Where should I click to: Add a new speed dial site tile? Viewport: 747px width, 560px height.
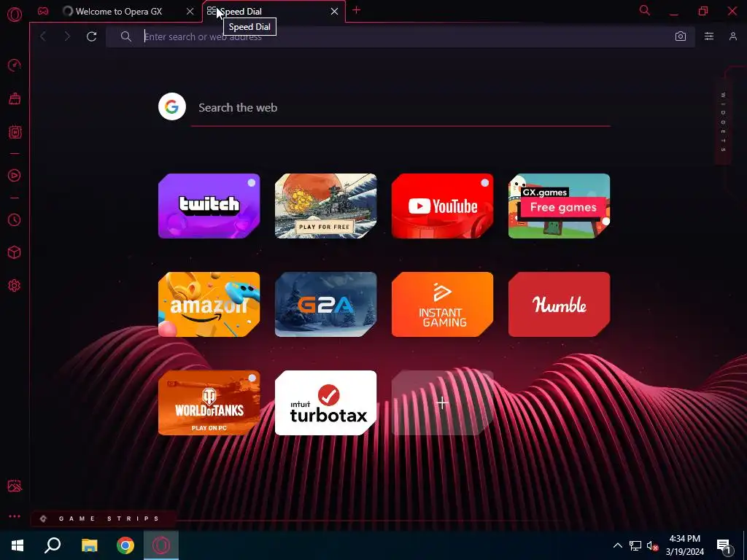coord(443,402)
